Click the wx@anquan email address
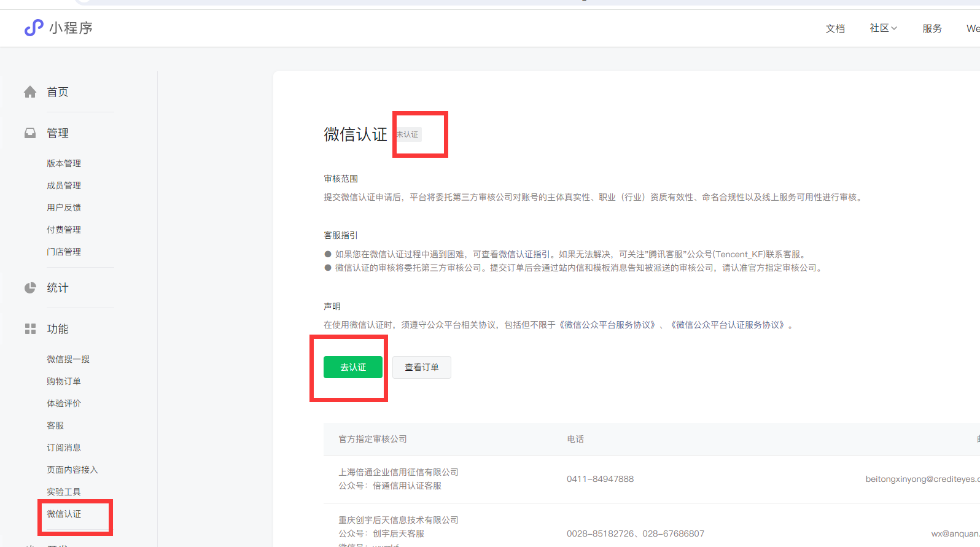This screenshot has height=547, width=980. pos(955,533)
